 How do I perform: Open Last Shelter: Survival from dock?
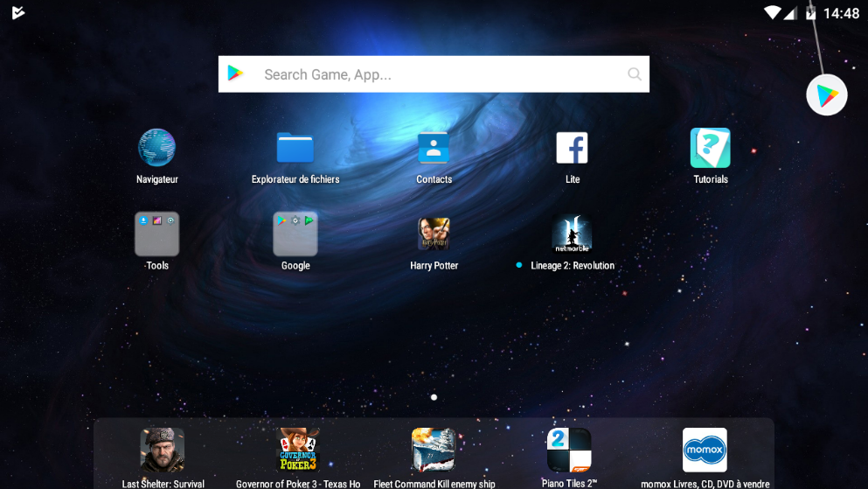163,451
